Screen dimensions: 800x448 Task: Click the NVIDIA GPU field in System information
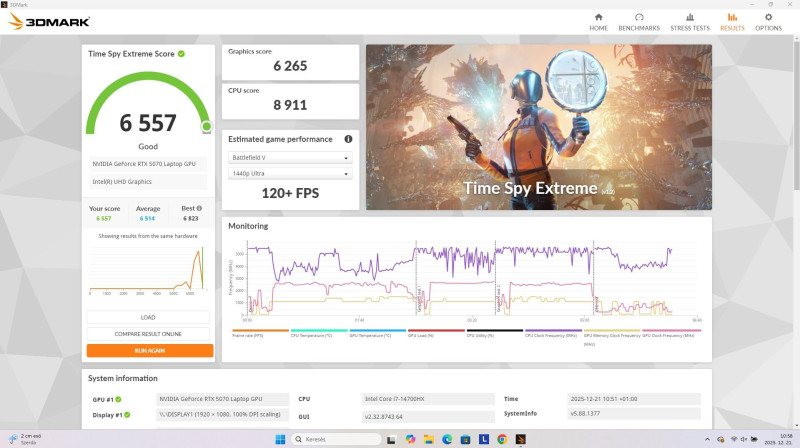[222, 399]
